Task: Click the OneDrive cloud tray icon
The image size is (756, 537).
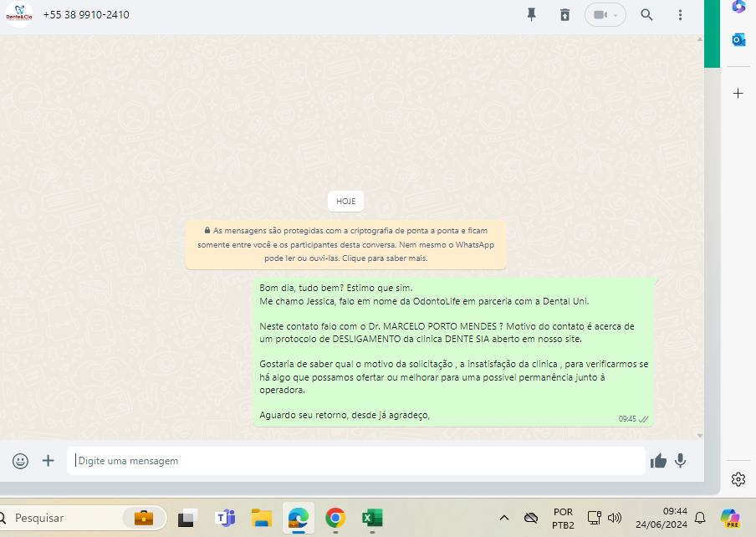Action: click(x=531, y=519)
